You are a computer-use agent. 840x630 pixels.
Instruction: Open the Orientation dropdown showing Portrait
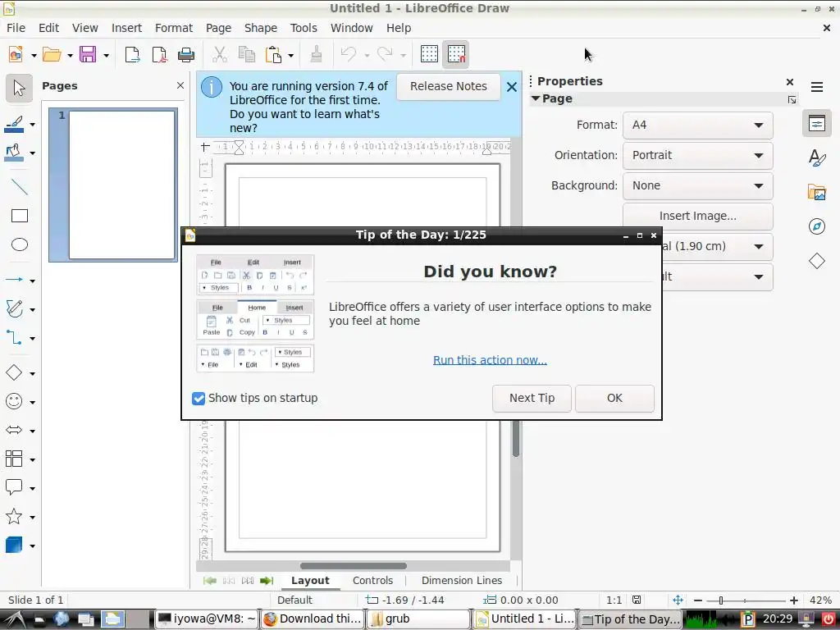coord(697,155)
